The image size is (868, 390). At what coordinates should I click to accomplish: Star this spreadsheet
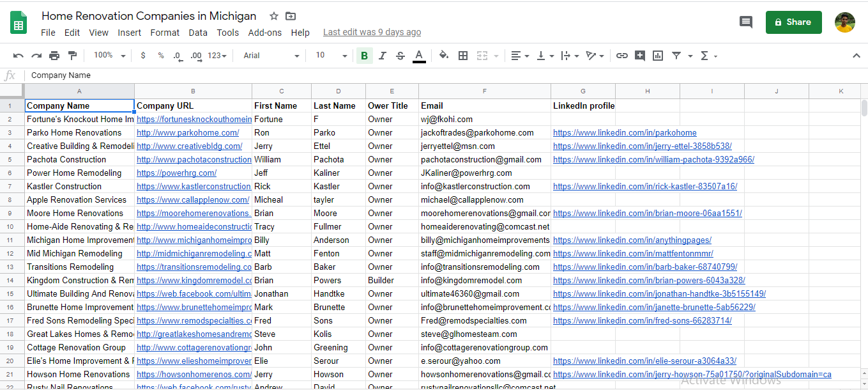274,16
